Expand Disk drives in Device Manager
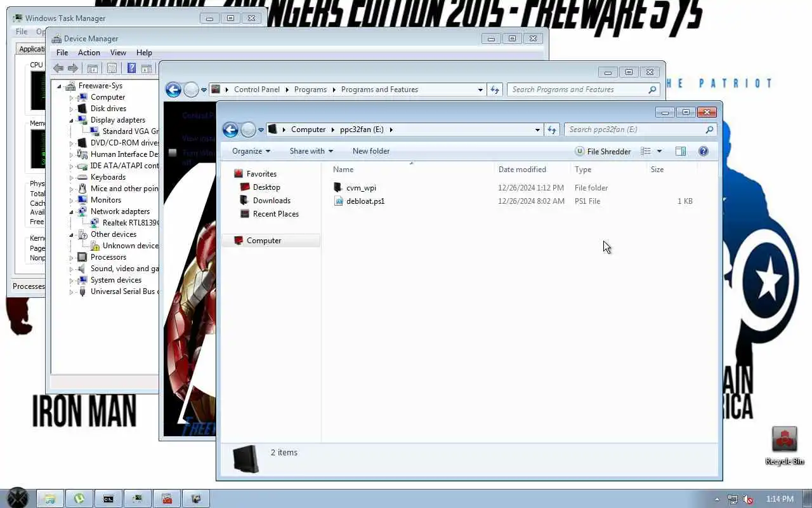 point(72,109)
